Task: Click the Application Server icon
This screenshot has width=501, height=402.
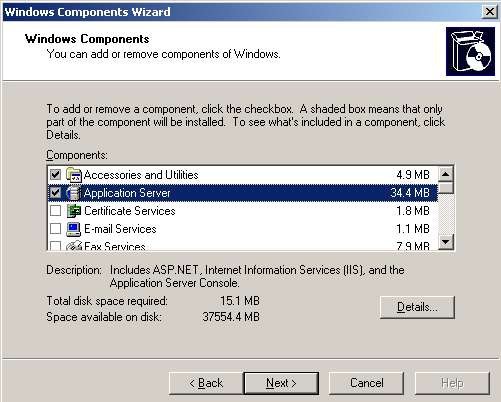Action: coord(74,193)
